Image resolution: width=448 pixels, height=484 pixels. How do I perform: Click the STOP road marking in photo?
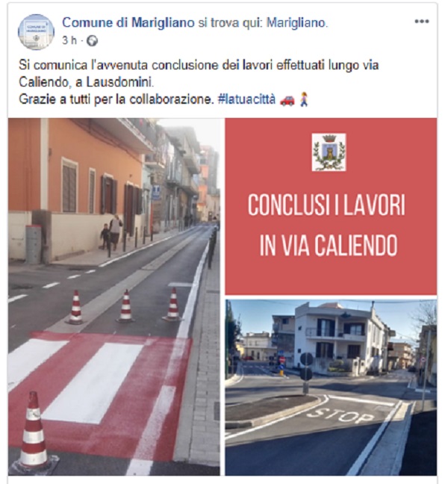point(340,415)
